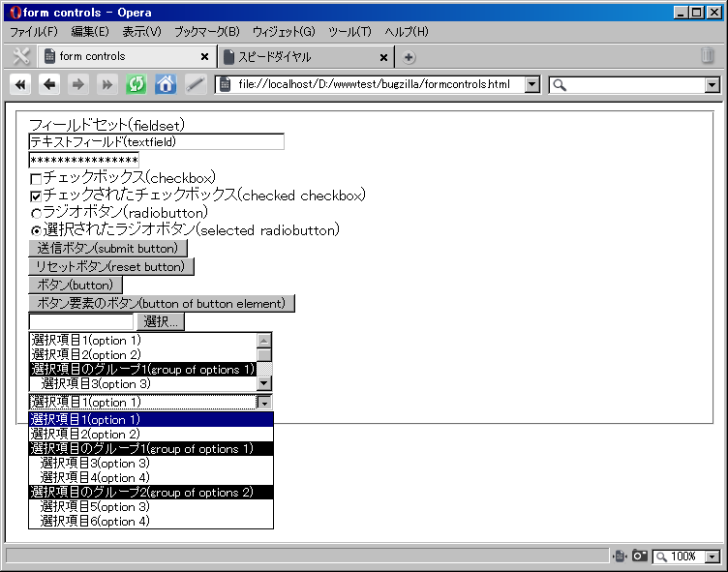Click the listbox scrollbar up arrow

[x=264, y=341]
